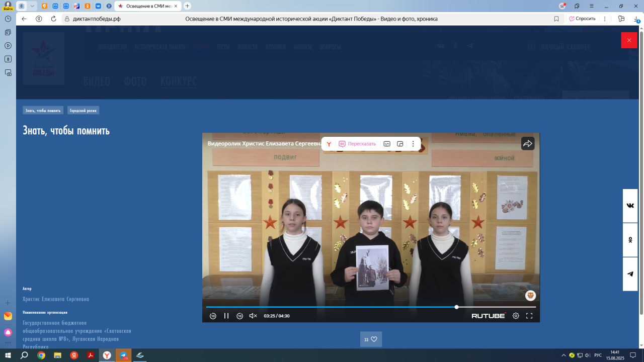Share the page to Odnoklassniki

coord(630,240)
